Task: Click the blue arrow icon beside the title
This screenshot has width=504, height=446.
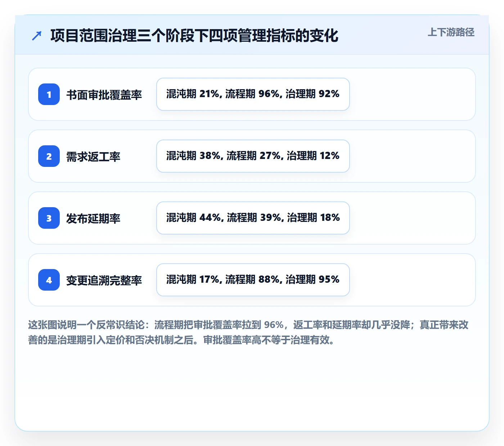Action: (37, 36)
